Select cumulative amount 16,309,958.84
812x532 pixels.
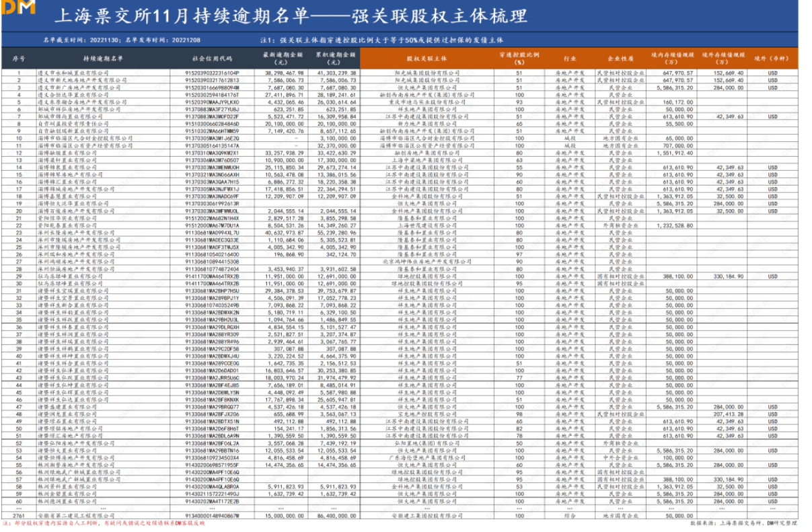pos(336,116)
